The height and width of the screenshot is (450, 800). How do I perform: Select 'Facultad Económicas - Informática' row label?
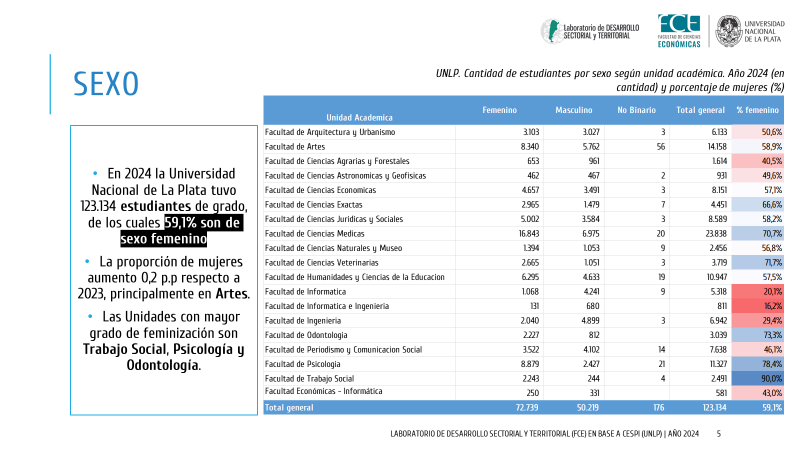[x=323, y=391]
